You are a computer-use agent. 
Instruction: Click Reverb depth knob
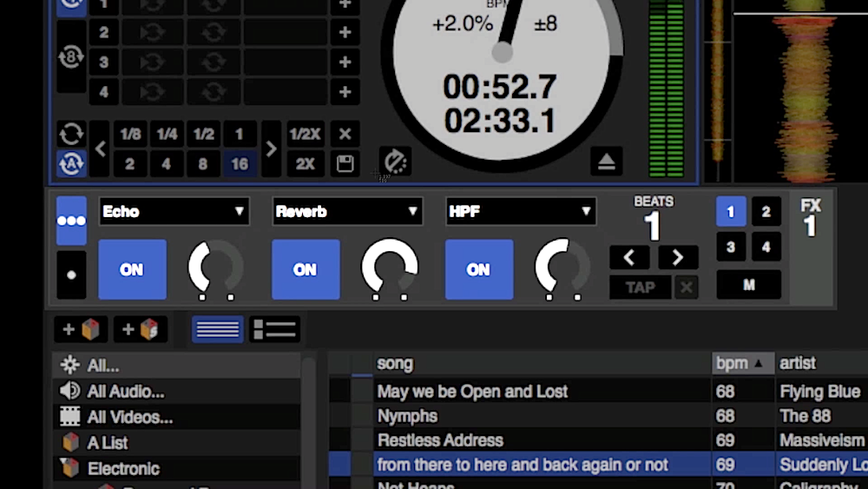tap(390, 267)
